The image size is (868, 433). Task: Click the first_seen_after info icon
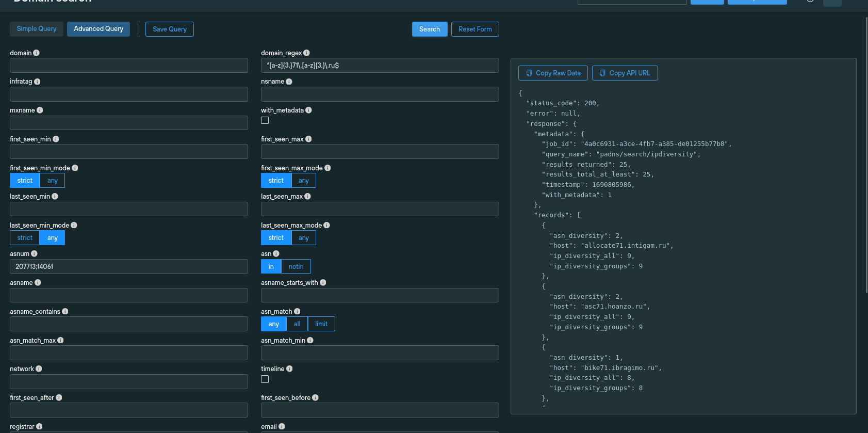[x=59, y=397]
